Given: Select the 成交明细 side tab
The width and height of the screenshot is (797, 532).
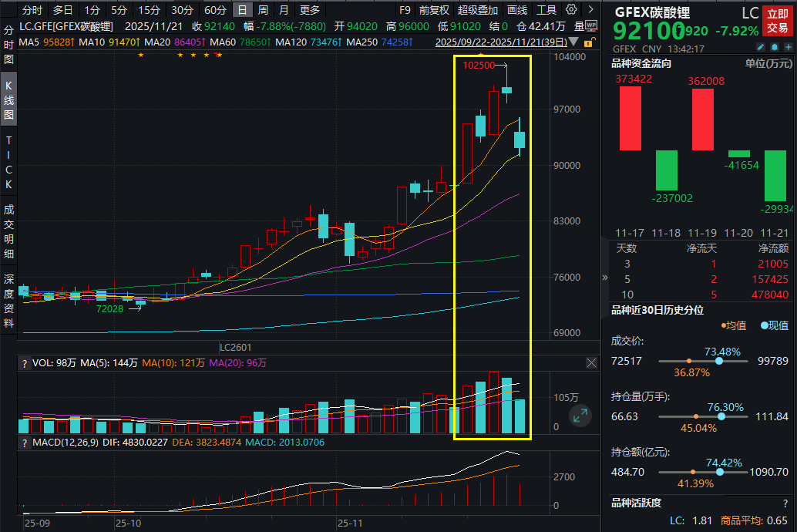Looking at the screenshot, I should (x=8, y=231).
